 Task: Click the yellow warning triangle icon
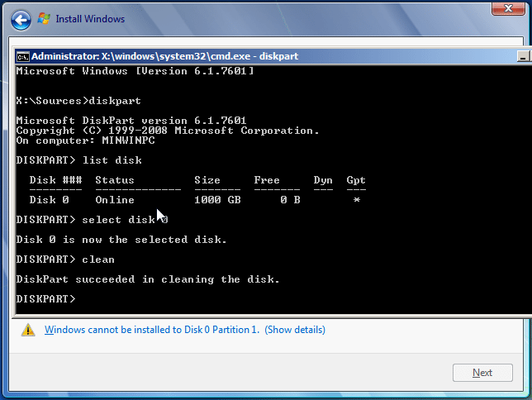pos(28,330)
